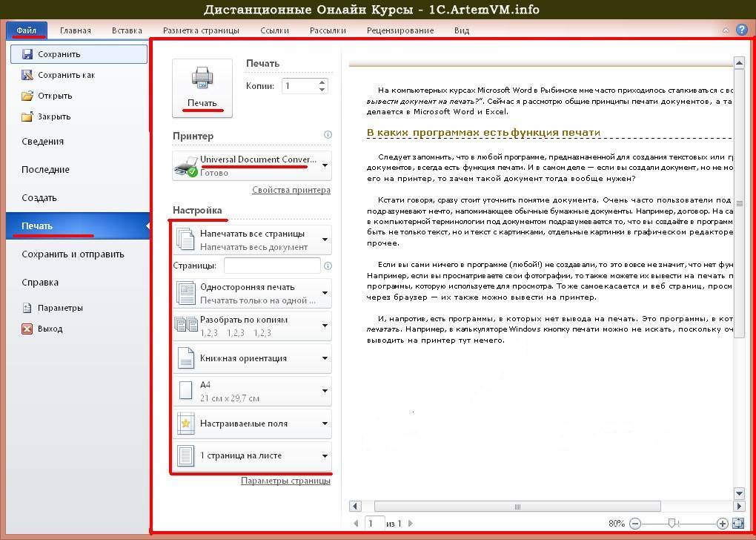
Task: Open Help question mark icon
Action: pos(741,30)
